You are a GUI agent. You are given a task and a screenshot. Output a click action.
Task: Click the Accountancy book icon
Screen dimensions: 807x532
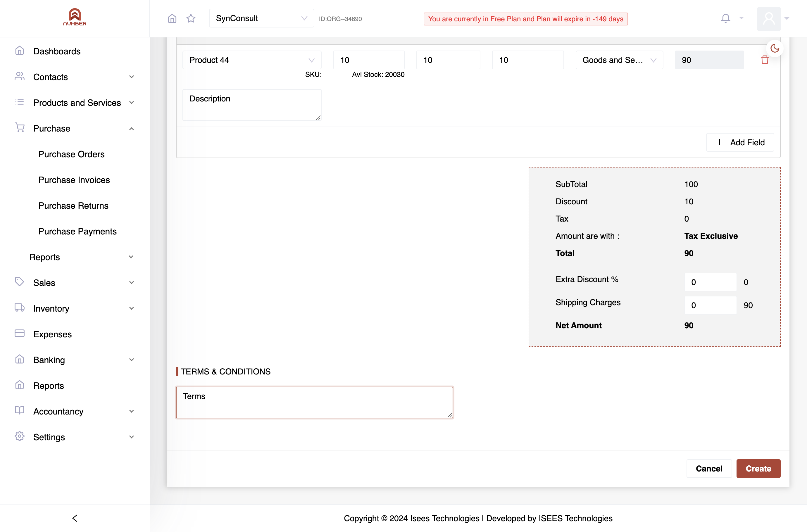(20, 410)
